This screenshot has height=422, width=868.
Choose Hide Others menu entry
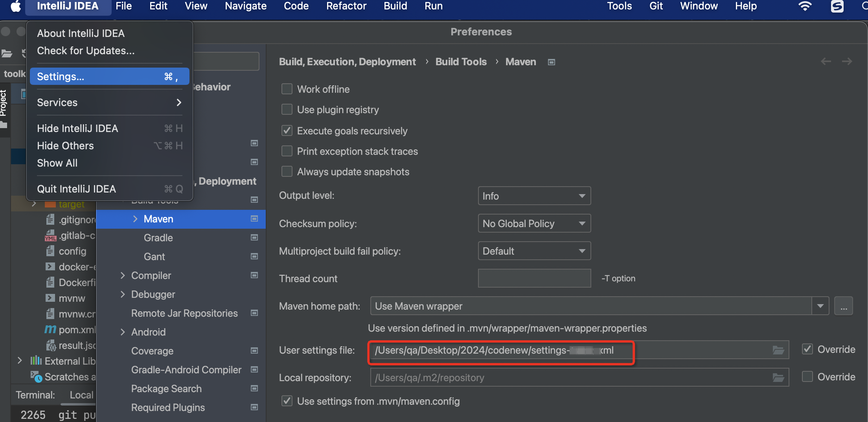[x=110, y=146]
